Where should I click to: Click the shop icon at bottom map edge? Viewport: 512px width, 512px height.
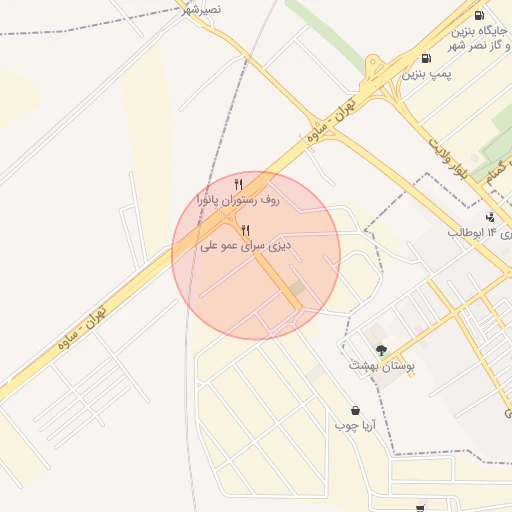420,509
